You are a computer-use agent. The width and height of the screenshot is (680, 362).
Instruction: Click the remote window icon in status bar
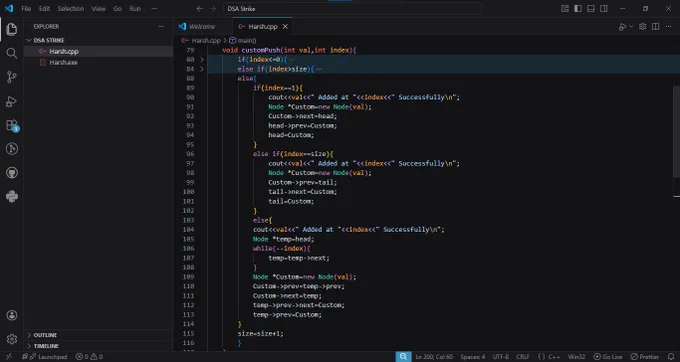tap(9, 357)
